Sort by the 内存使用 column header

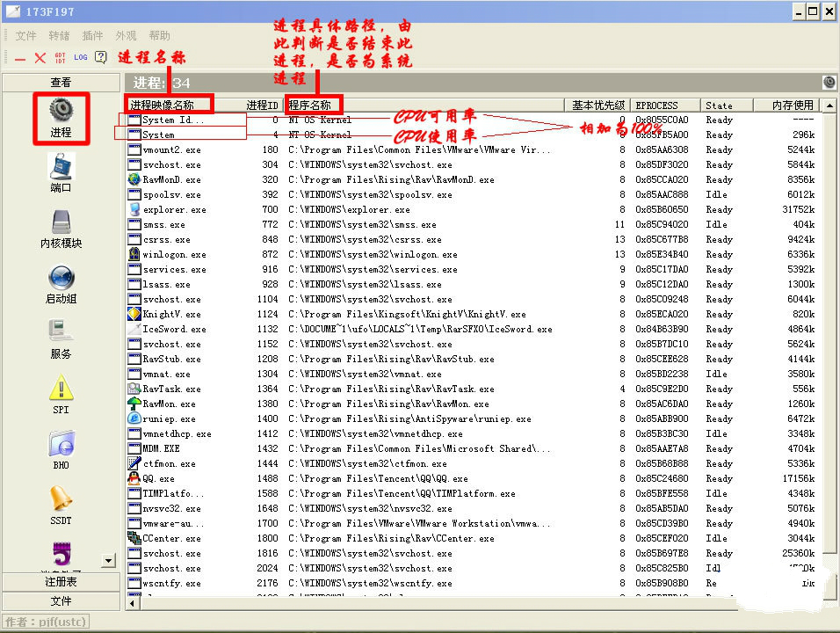[x=792, y=105]
